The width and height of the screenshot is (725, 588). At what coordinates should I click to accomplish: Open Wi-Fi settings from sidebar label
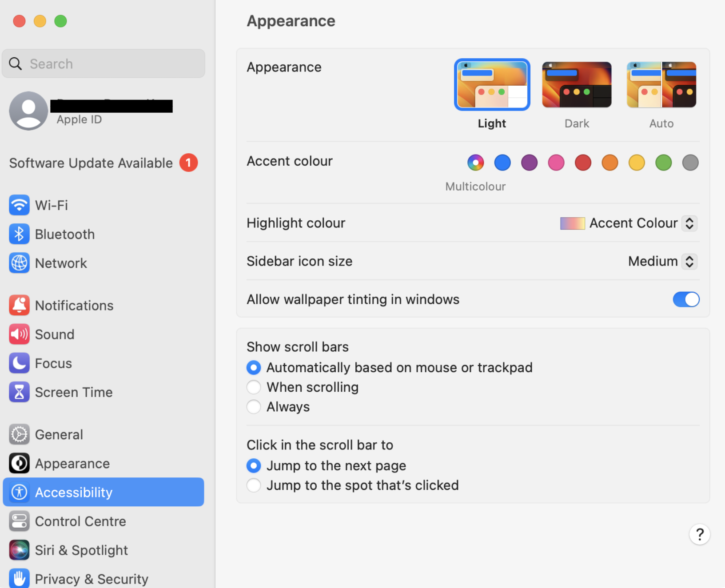(52, 205)
